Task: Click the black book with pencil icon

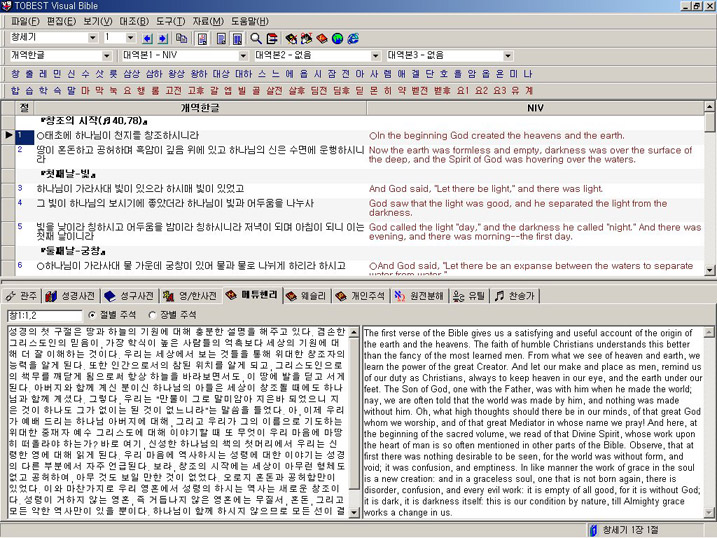Action: coord(291,39)
